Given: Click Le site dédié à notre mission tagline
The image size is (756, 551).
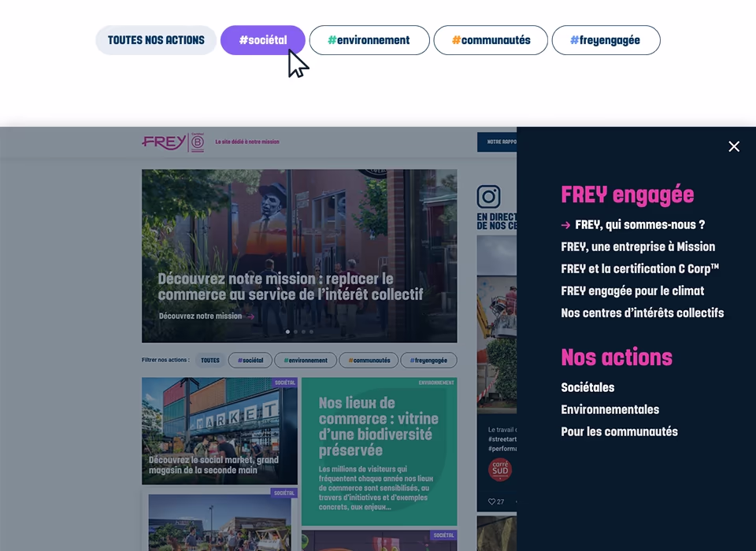Looking at the screenshot, I should click(247, 142).
